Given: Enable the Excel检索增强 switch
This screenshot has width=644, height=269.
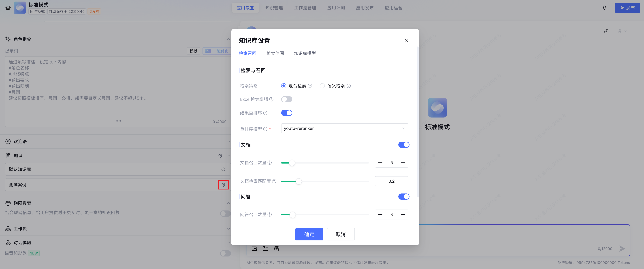Looking at the screenshot, I should (x=286, y=99).
